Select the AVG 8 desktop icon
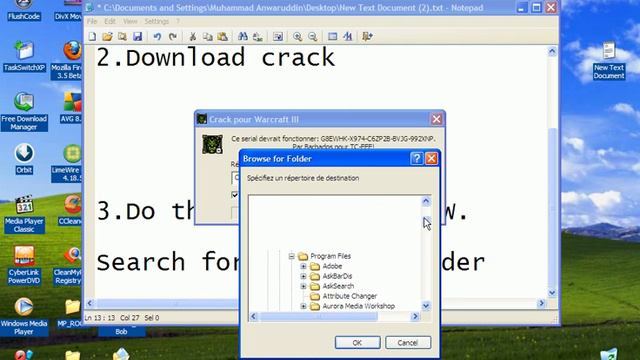The height and width of the screenshot is (360, 640). click(x=71, y=107)
